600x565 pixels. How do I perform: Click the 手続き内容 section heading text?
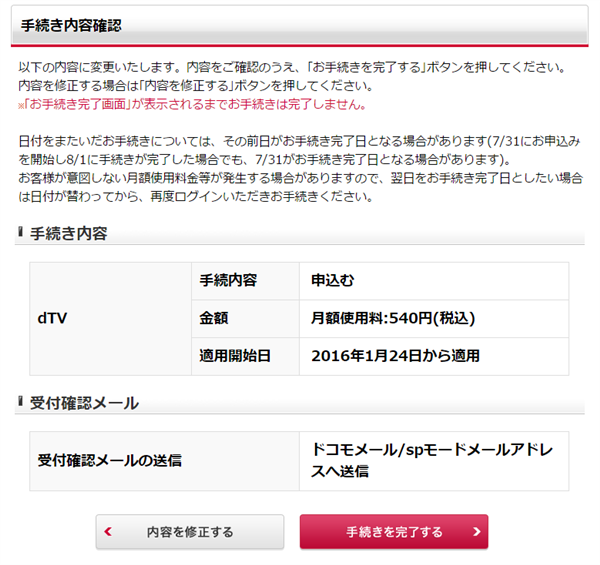69,233
